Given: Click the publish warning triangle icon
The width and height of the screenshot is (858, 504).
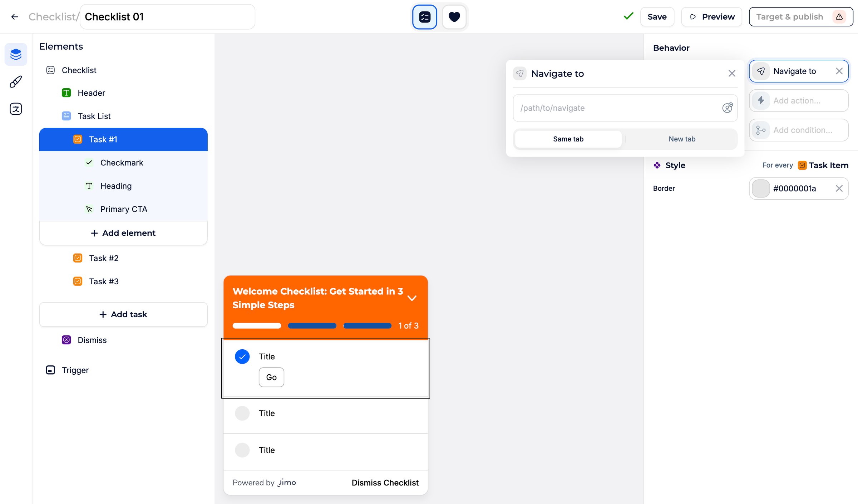Looking at the screenshot, I should [x=839, y=17].
